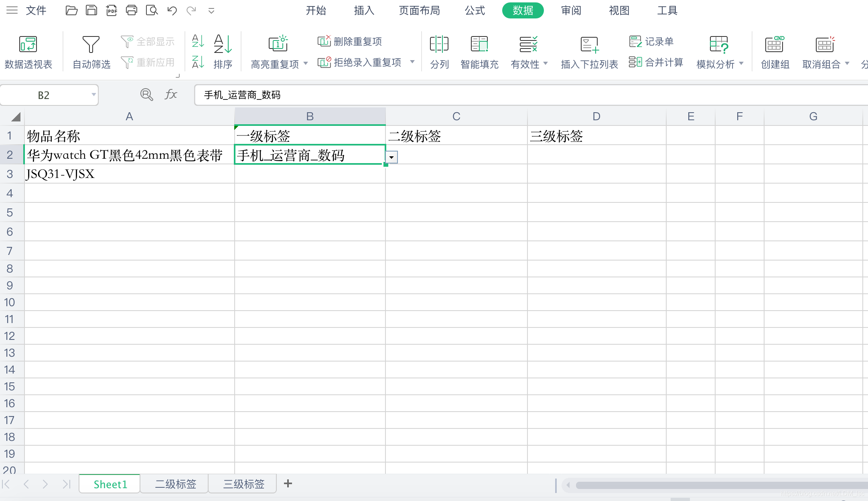Image resolution: width=868 pixels, height=501 pixels.
Task: Switch to the 公式 Formulas tab
Action: pos(475,10)
